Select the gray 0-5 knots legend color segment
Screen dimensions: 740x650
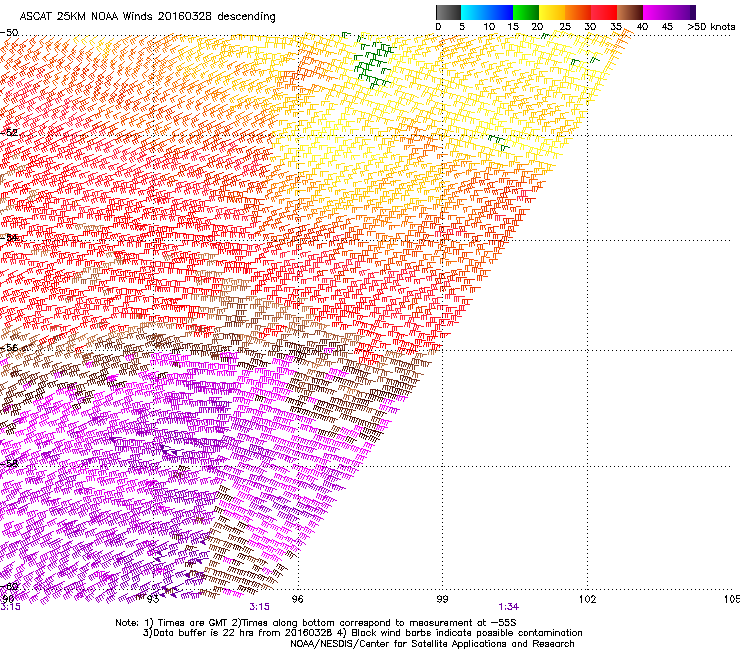448,12
